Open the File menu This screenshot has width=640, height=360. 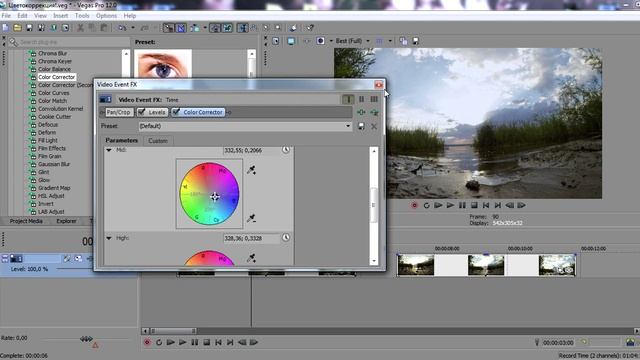click(x=6, y=16)
